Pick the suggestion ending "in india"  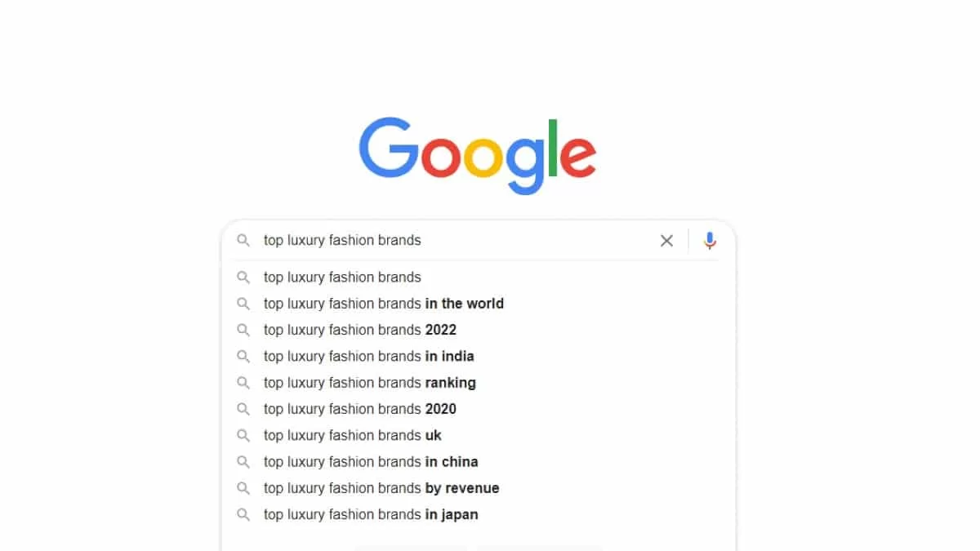368,356
